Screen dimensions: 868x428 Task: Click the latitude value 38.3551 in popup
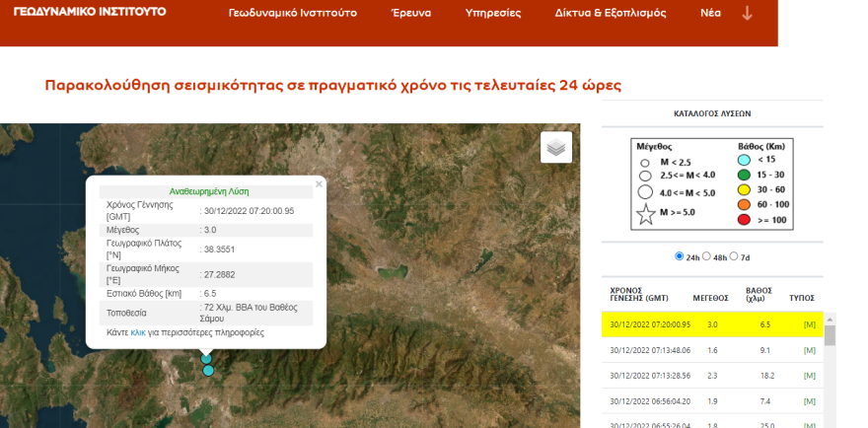pyautogui.click(x=217, y=250)
